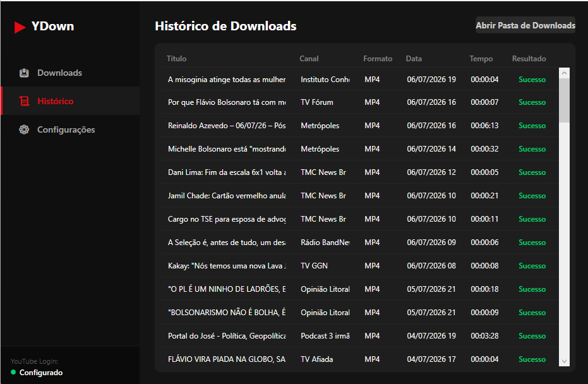Select the row 'Reinaldo Azevedo – 06/07/26'

coord(359,125)
